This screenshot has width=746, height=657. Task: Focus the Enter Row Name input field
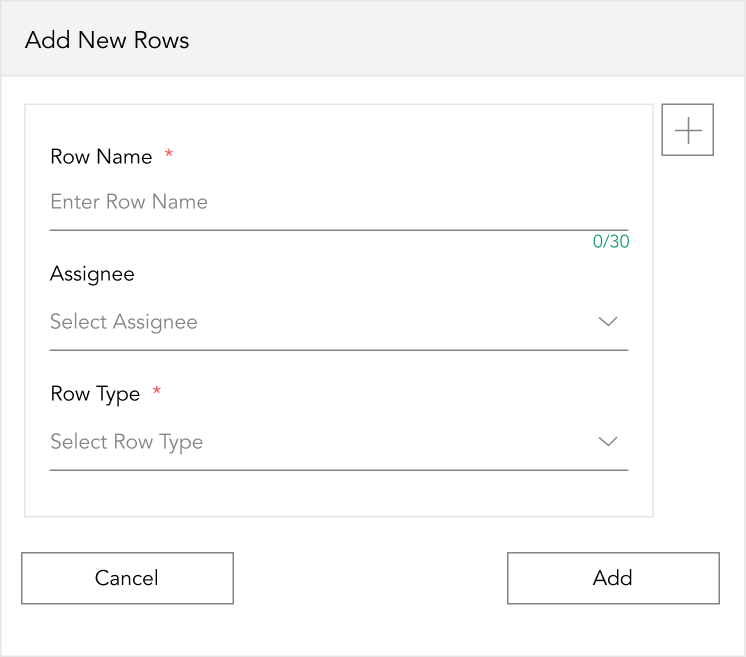pyautogui.click(x=339, y=202)
